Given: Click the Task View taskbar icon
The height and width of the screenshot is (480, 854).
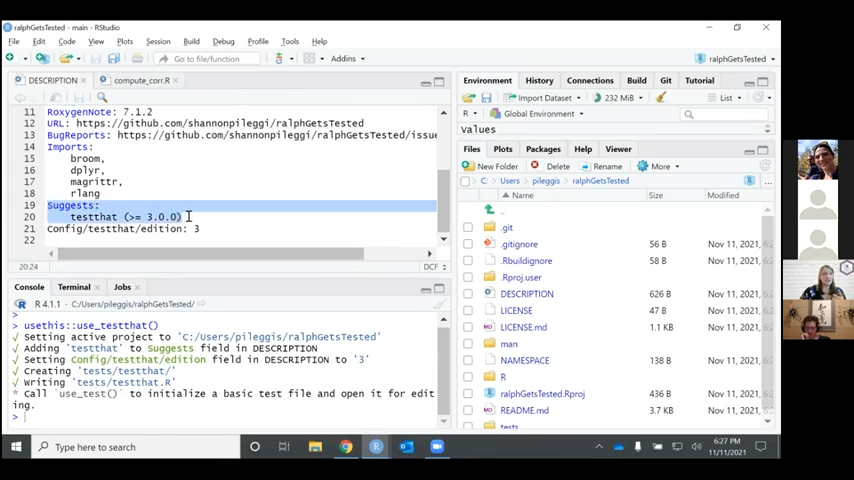Looking at the screenshot, I should 284,447.
